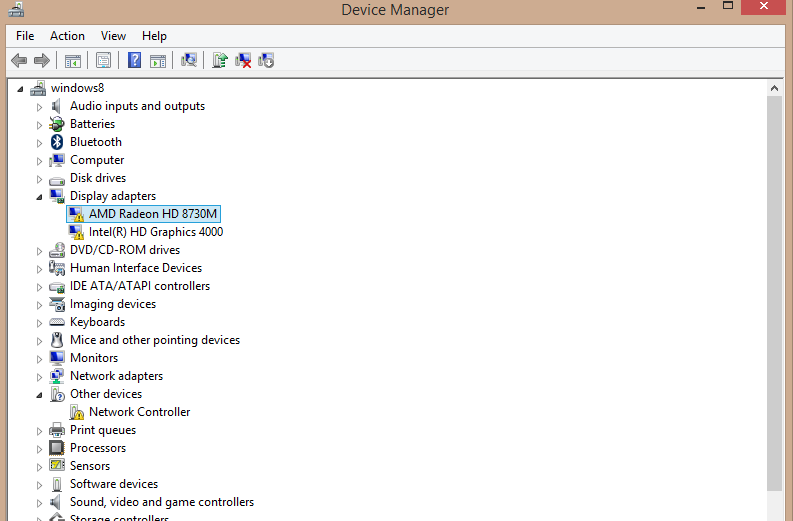
Task: Open the Action menu
Action: (67, 36)
